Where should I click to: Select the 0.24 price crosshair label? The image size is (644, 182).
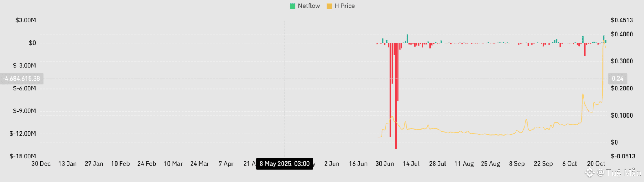point(618,79)
